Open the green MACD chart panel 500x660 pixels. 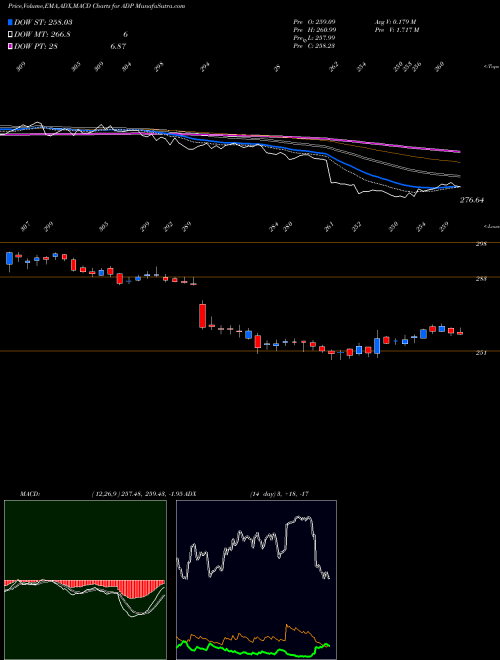[85, 580]
